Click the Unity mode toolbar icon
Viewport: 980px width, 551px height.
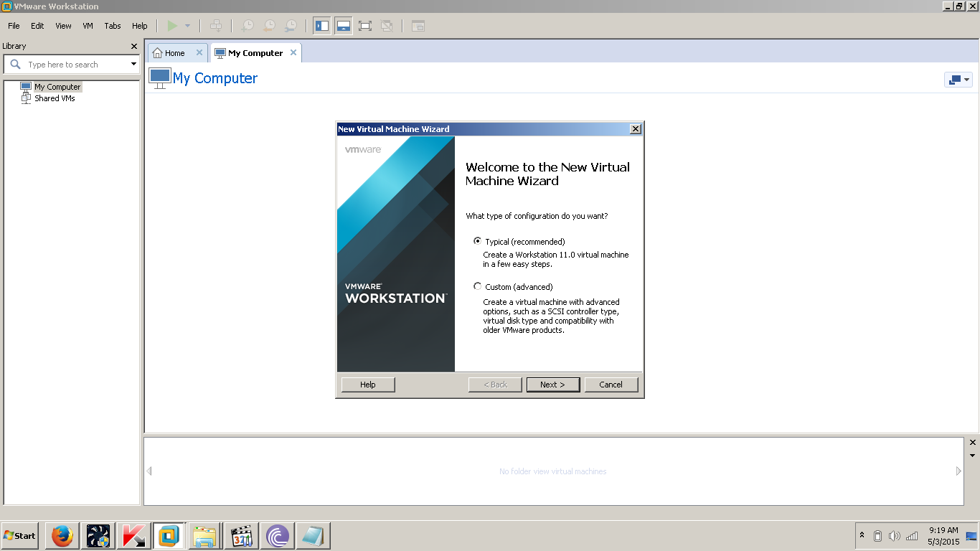pyautogui.click(x=387, y=26)
